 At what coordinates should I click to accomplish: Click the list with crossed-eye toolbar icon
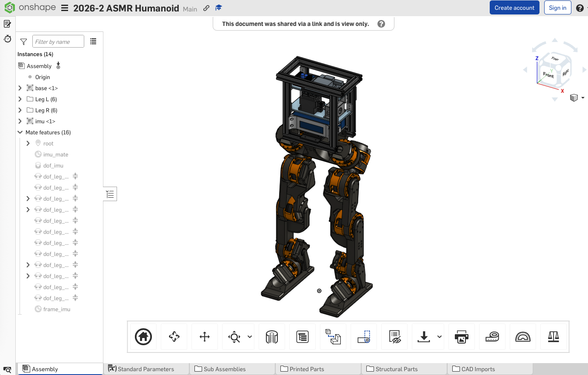coord(394,337)
